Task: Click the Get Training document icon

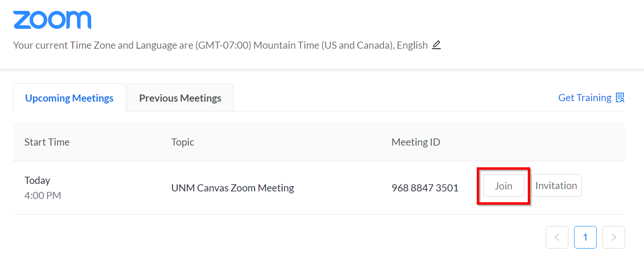Action: (x=620, y=98)
